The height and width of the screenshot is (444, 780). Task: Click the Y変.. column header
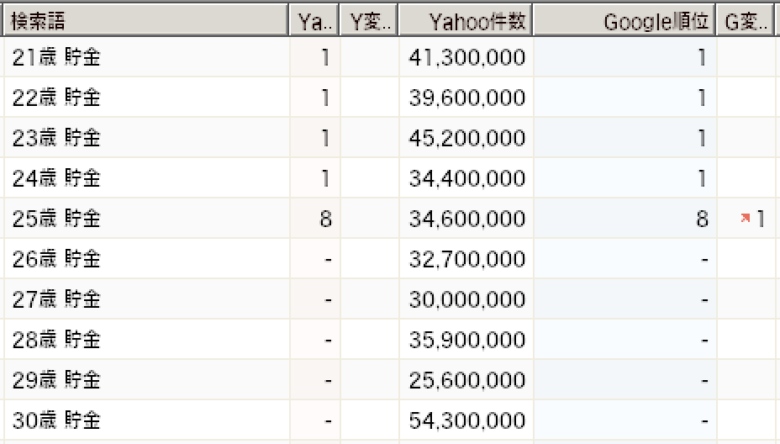click(369, 20)
